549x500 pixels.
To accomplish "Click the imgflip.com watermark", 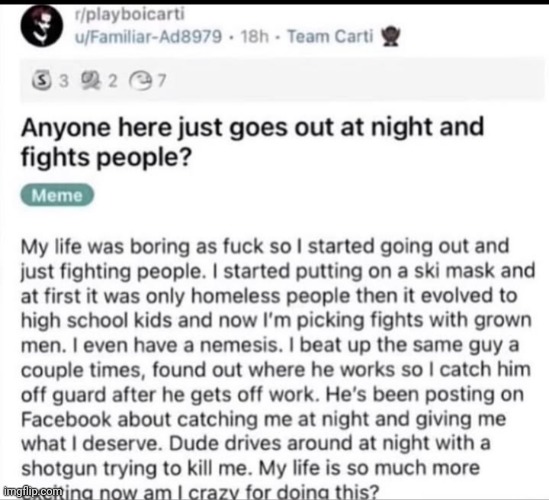I will tap(32, 492).
